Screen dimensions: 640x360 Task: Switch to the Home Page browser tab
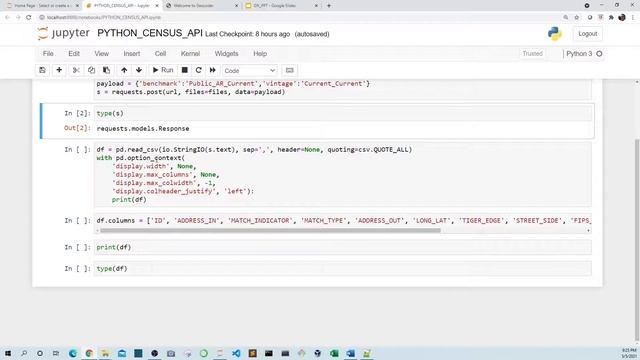tap(42, 6)
